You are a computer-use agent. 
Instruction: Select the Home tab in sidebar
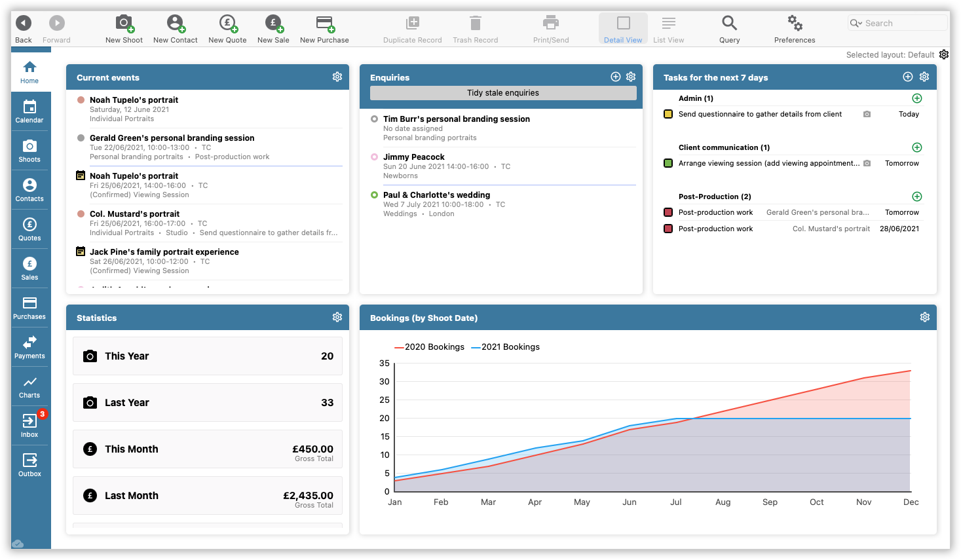point(29,72)
